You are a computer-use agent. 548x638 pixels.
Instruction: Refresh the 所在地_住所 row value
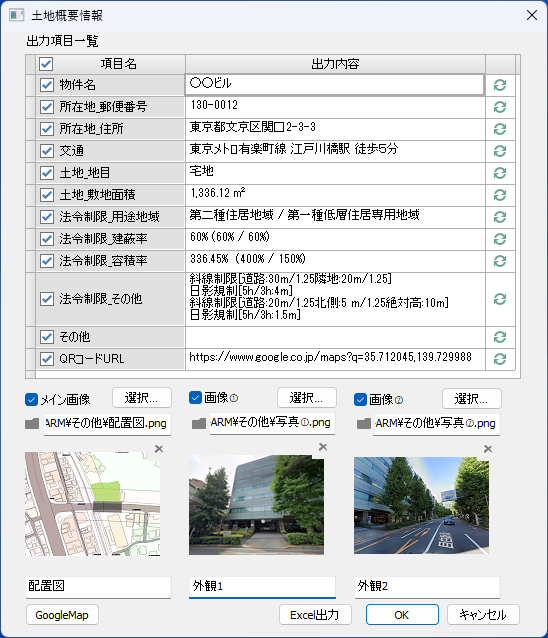(x=500, y=129)
